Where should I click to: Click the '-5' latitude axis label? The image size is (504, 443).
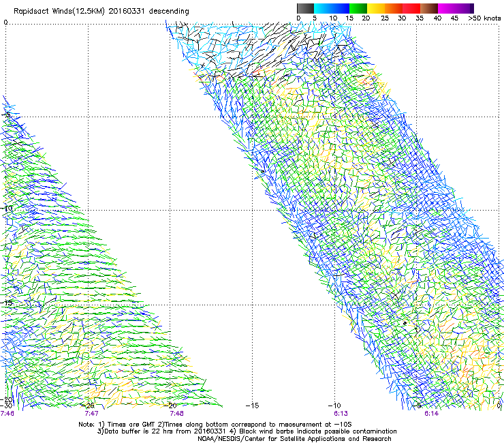tap(6, 115)
